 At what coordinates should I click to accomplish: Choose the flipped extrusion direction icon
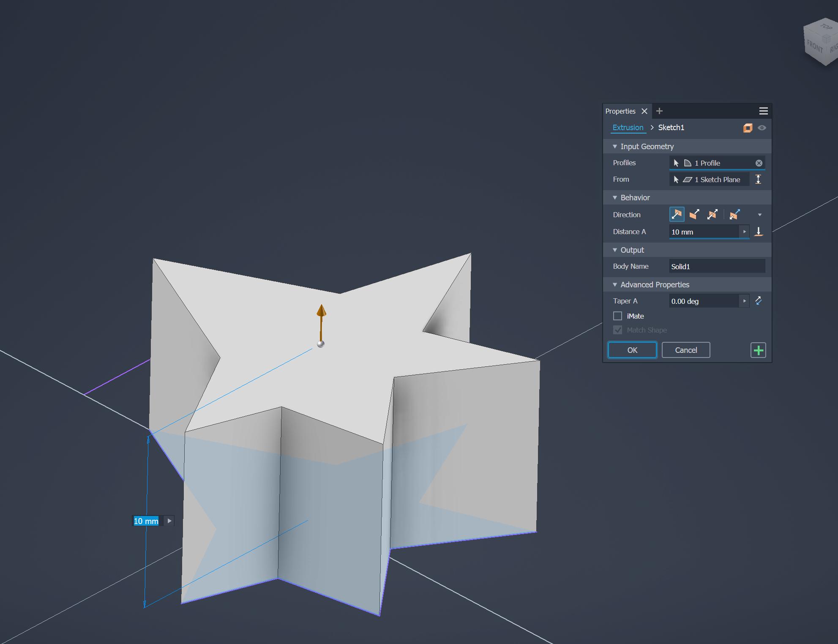(693, 214)
